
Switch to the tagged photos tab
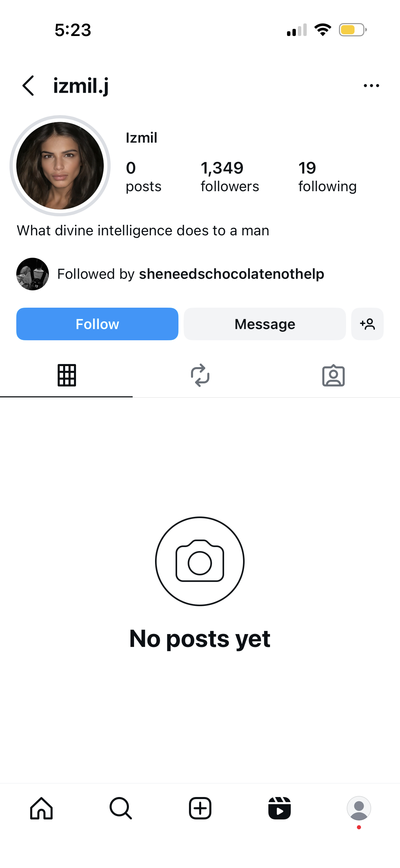[x=333, y=375]
